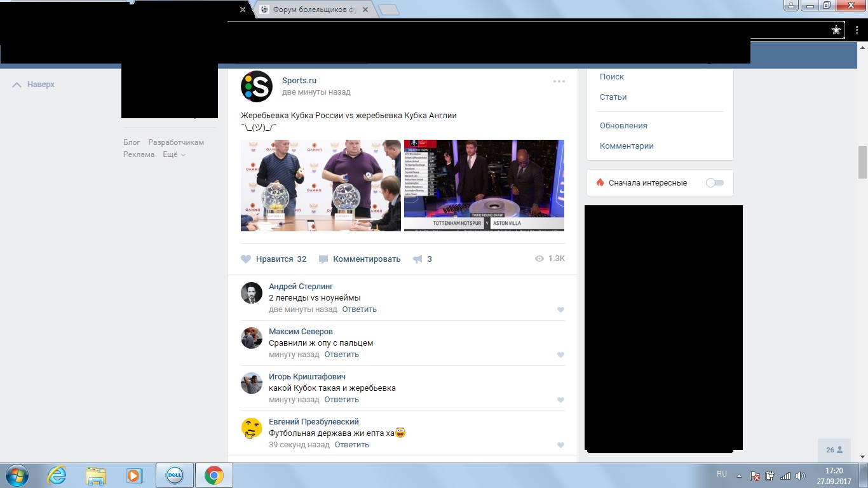
Task: Open English Cup draw photo
Action: [x=484, y=186]
